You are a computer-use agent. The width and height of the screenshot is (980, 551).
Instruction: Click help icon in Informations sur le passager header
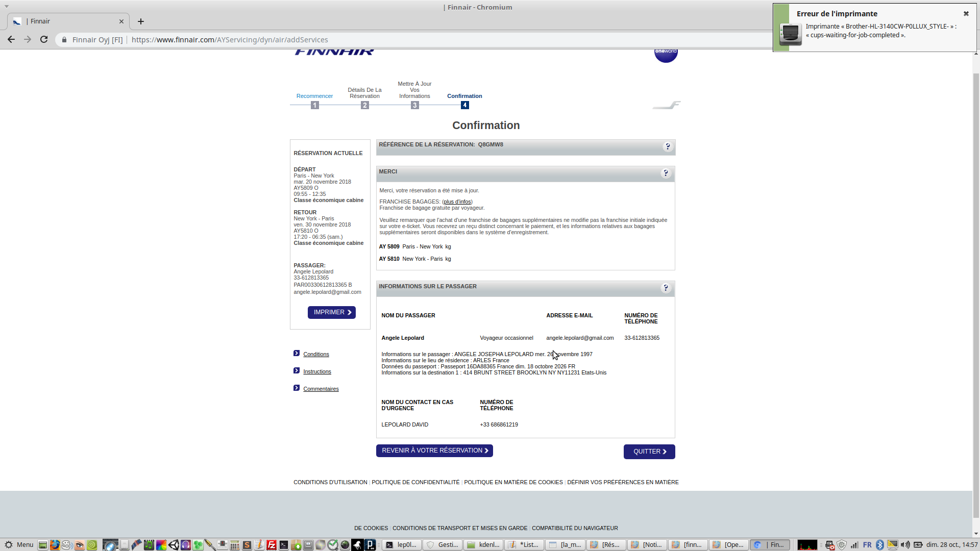pyautogui.click(x=665, y=288)
